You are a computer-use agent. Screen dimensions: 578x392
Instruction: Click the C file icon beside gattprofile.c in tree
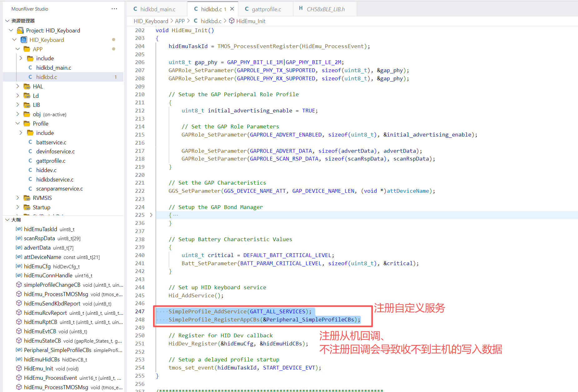30,161
